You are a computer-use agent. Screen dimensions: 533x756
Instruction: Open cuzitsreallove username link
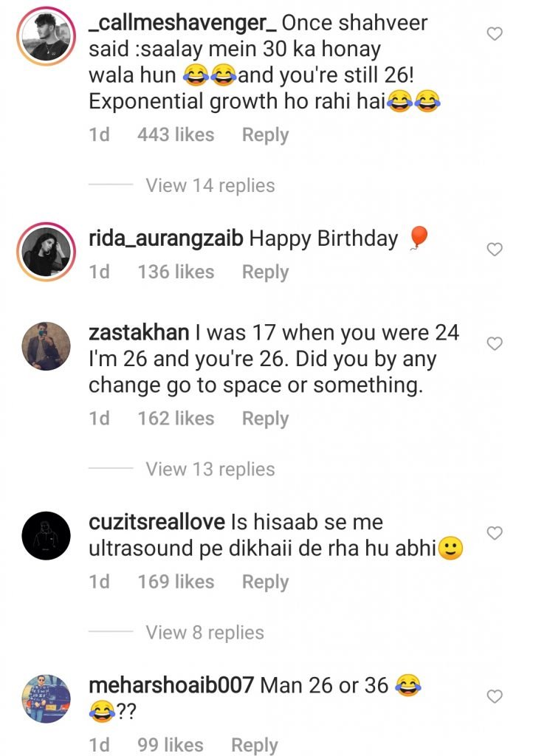157,522
